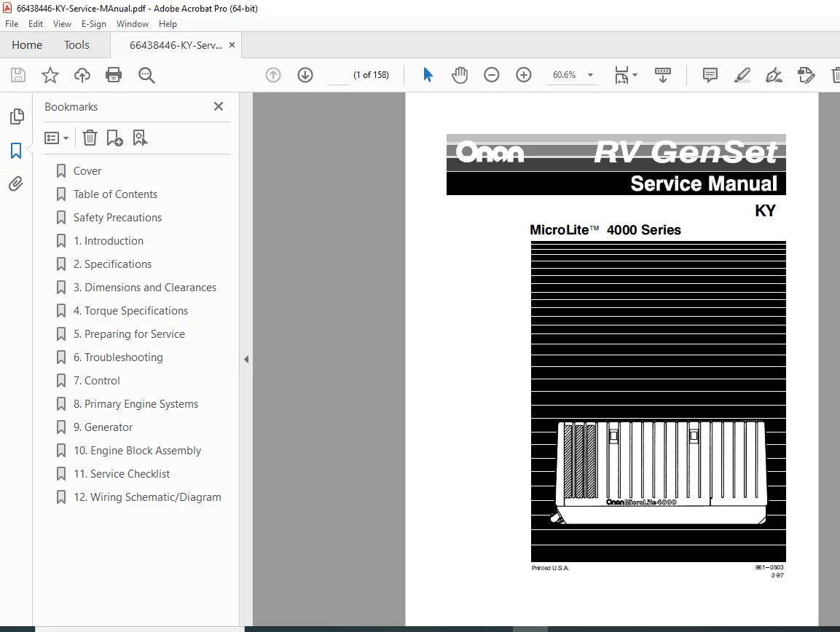840x632 pixels.
Task: Open Page Thumbnails panel
Action: point(17,116)
